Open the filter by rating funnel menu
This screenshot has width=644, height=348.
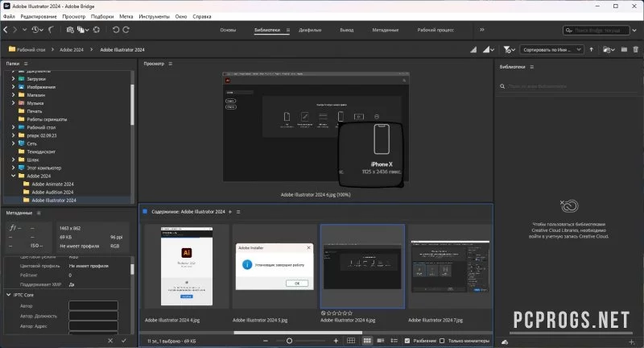510,49
